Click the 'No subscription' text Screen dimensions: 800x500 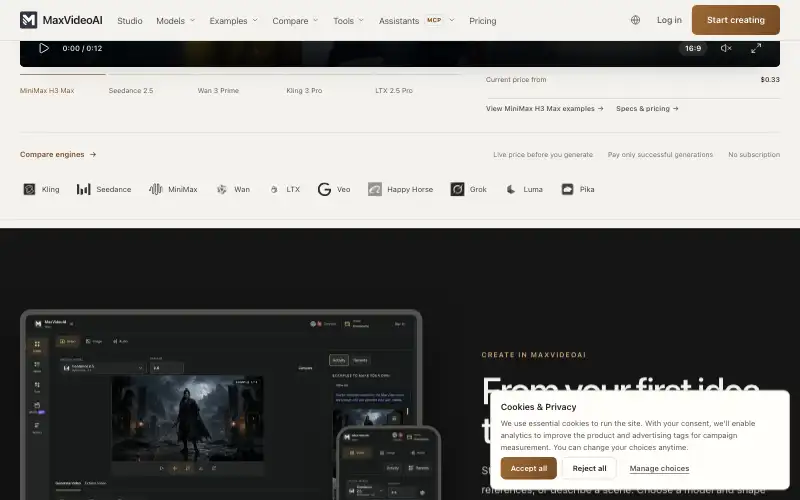[x=754, y=154]
